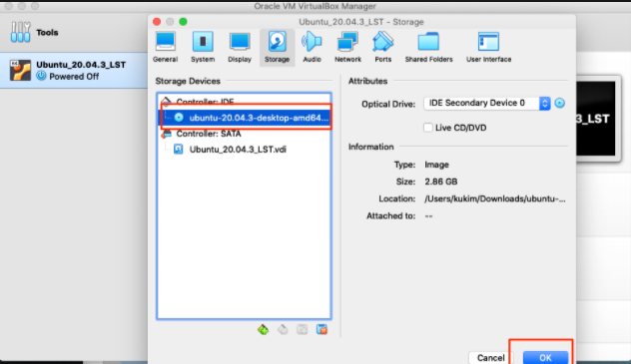Click the remove attachment icon below storage list
Screen dimensions: 631x364
321,330
